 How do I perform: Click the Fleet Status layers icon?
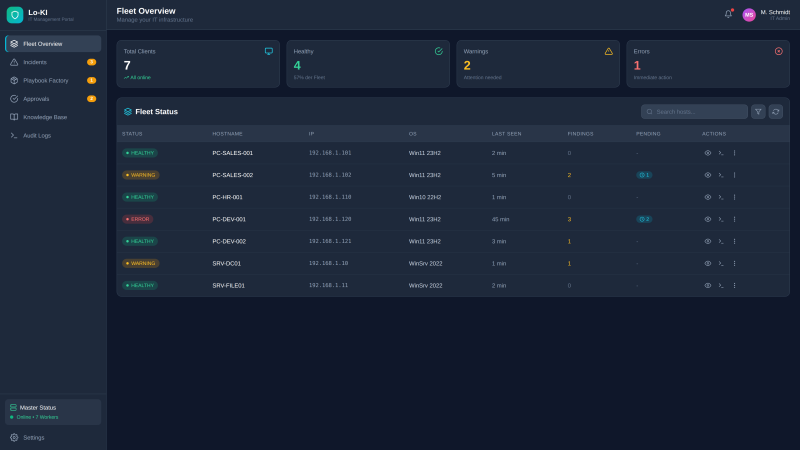[128, 112]
